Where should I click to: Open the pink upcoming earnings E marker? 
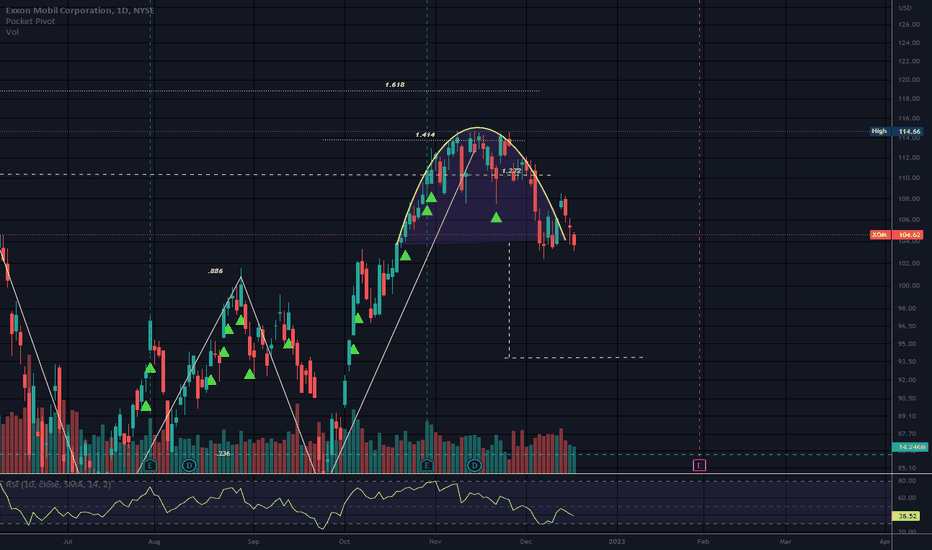tap(700, 465)
